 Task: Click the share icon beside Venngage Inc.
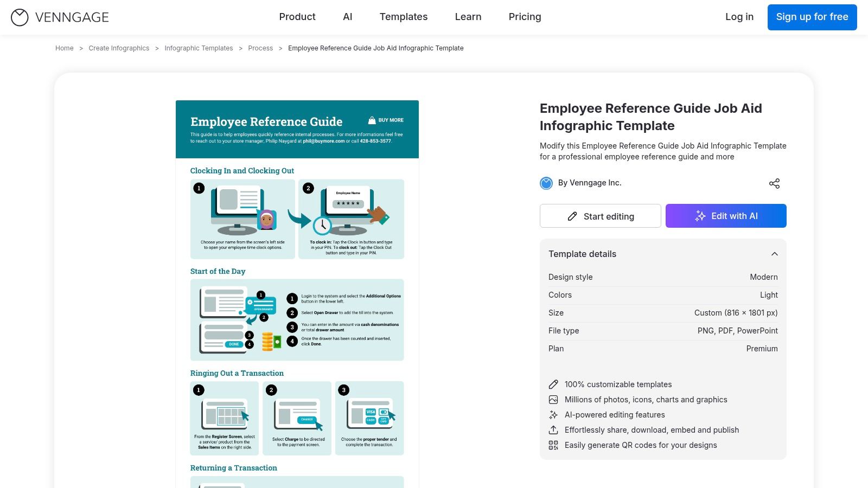pos(774,183)
